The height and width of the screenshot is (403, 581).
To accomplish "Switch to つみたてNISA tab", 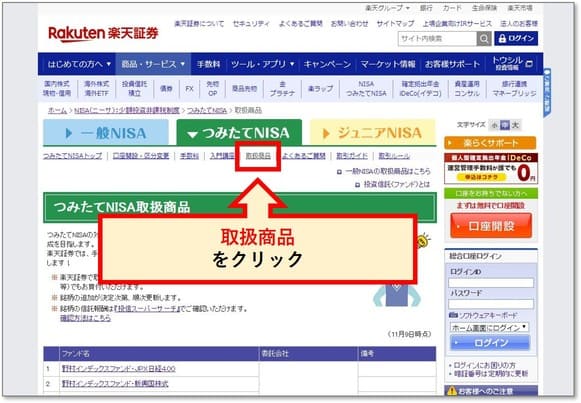I will click(x=239, y=133).
